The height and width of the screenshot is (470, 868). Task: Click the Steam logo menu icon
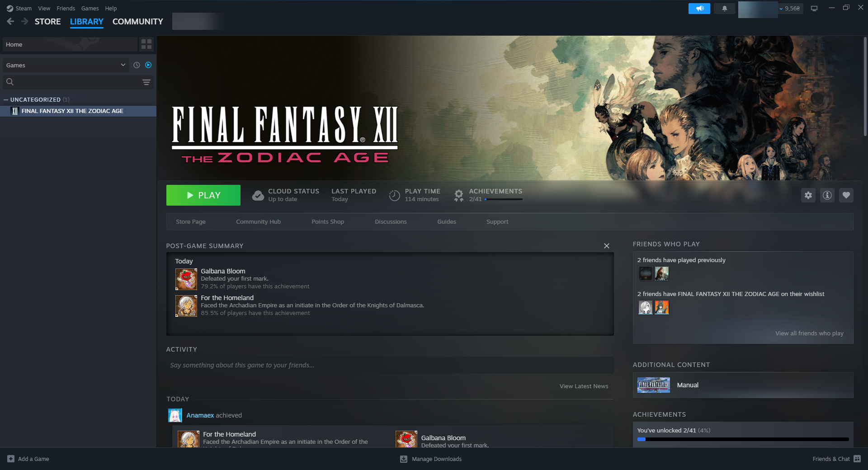[9, 9]
